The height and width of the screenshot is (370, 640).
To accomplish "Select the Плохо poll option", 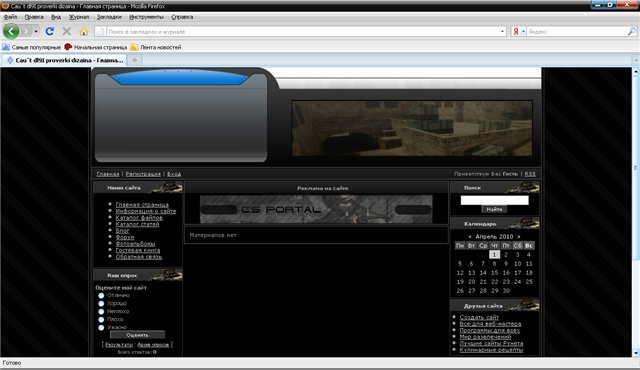I will tap(101, 319).
